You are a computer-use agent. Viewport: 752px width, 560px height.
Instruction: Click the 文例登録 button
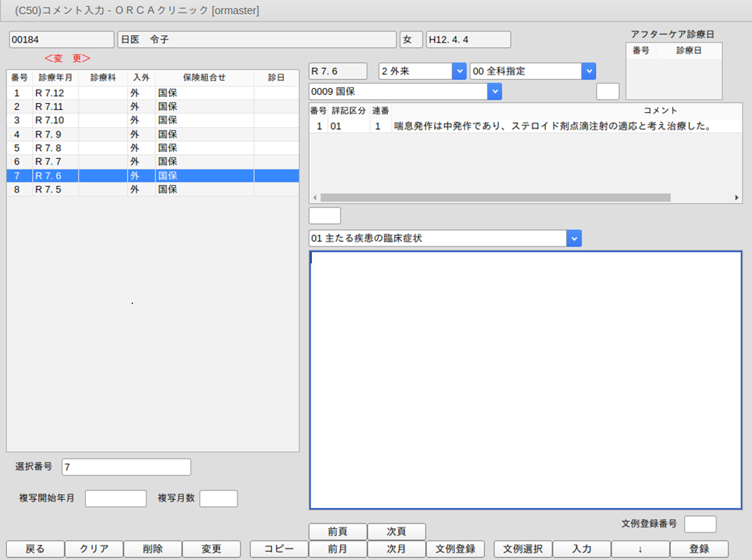tap(456, 549)
